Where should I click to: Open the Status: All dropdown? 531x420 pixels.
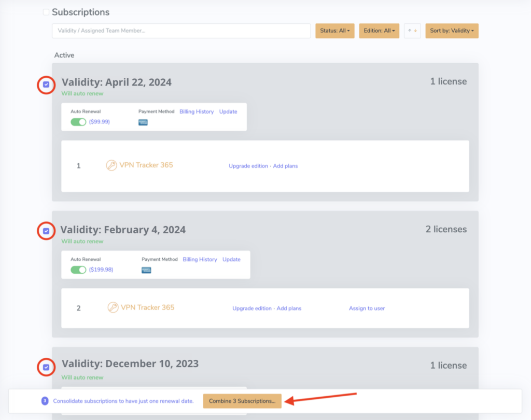pyautogui.click(x=334, y=31)
